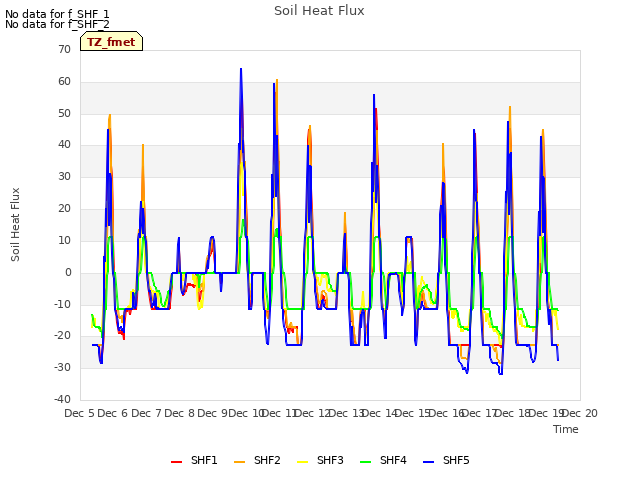Toggle the SHF4 legend entry

click(x=383, y=461)
